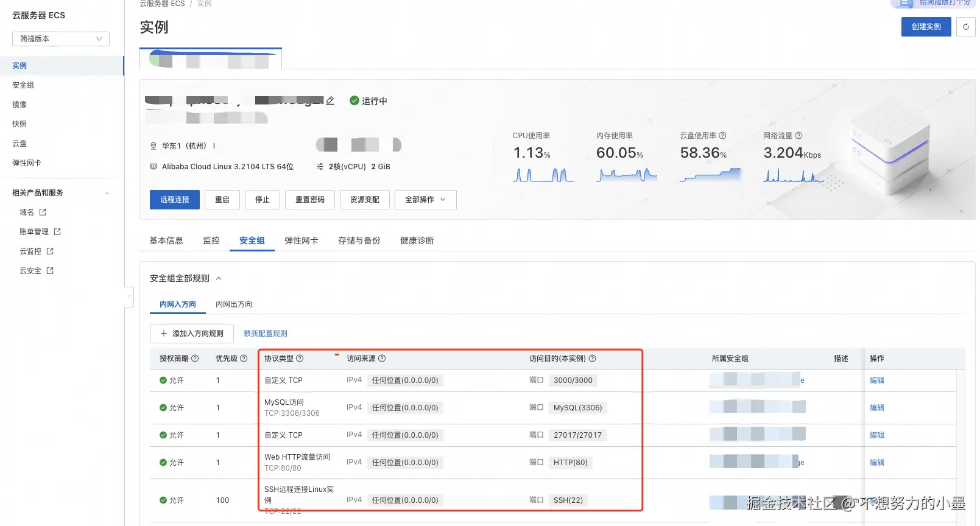Open external link icon next to 账单管理
Screen dimensions: 980x526
(57, 232)
